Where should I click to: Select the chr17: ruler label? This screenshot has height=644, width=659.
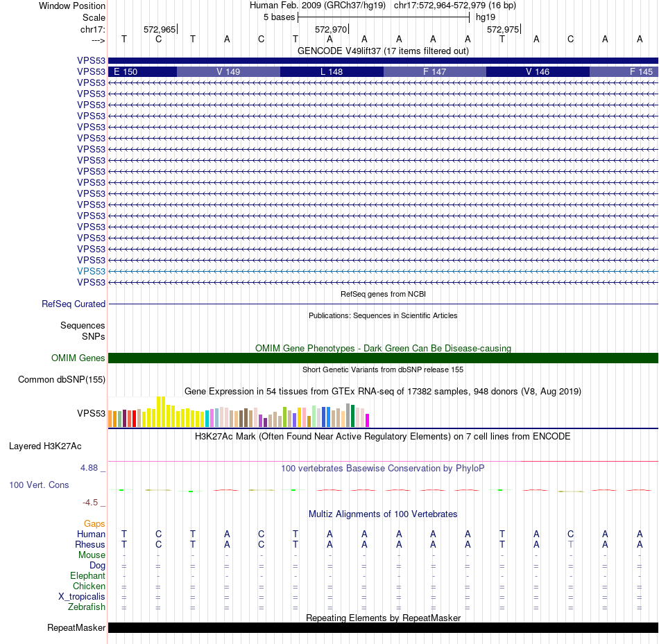[x=92, y=29]
